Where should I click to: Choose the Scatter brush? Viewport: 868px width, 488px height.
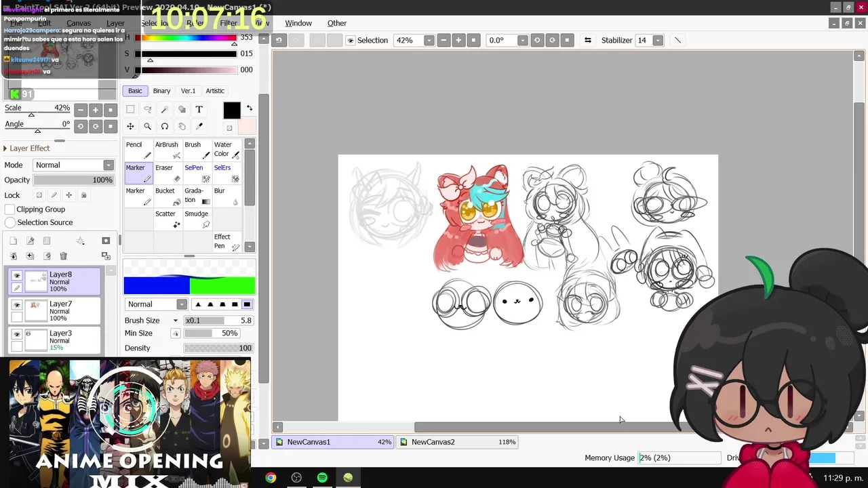tap(168, 219)
